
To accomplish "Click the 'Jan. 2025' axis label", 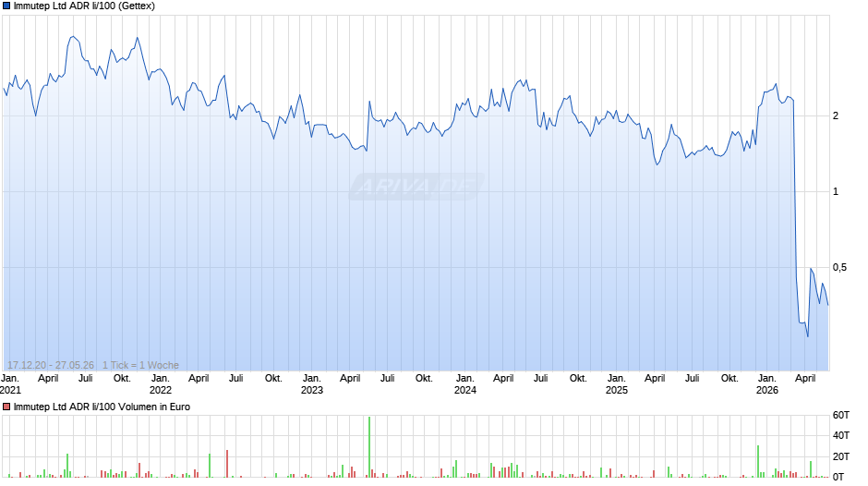I will [617, 384].
